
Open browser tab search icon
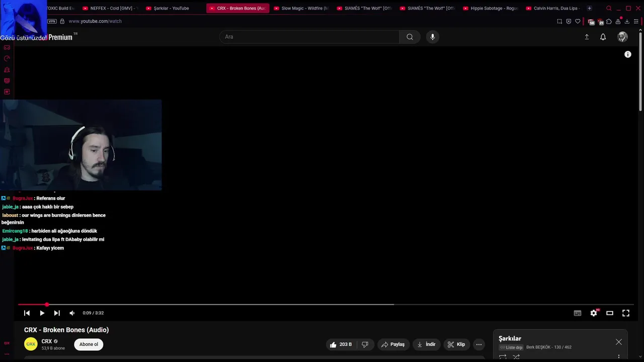point(609,8)
